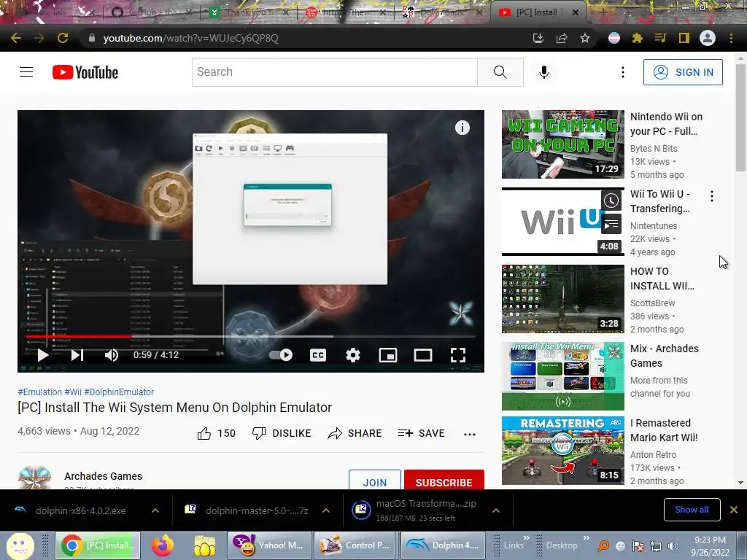Close the downloads bar

734,510
